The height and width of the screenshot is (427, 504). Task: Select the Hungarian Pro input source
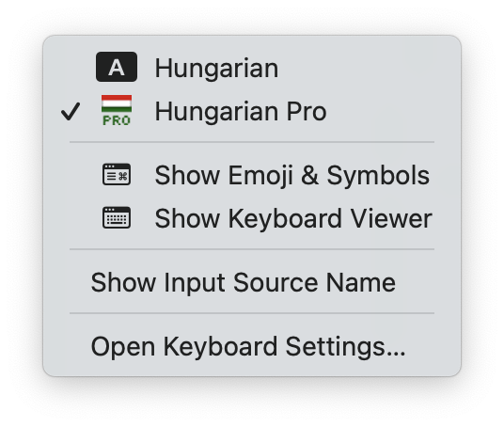coord(252,111)
